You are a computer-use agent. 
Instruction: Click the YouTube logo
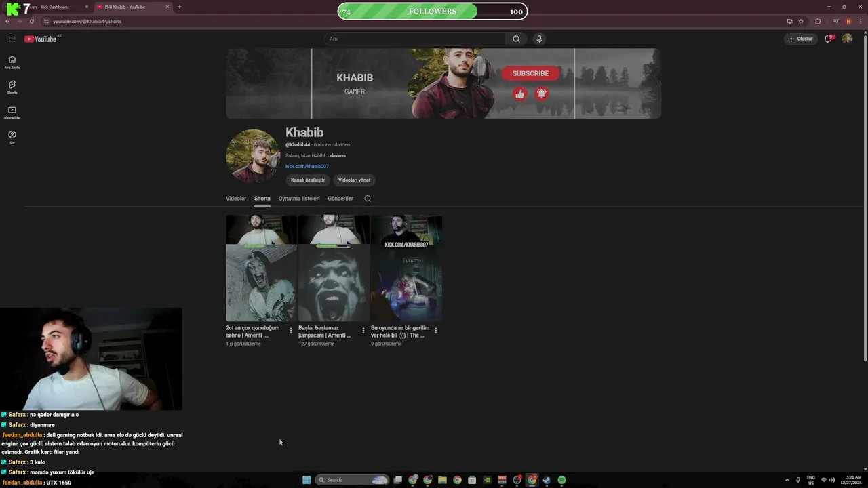coord(41,39)
